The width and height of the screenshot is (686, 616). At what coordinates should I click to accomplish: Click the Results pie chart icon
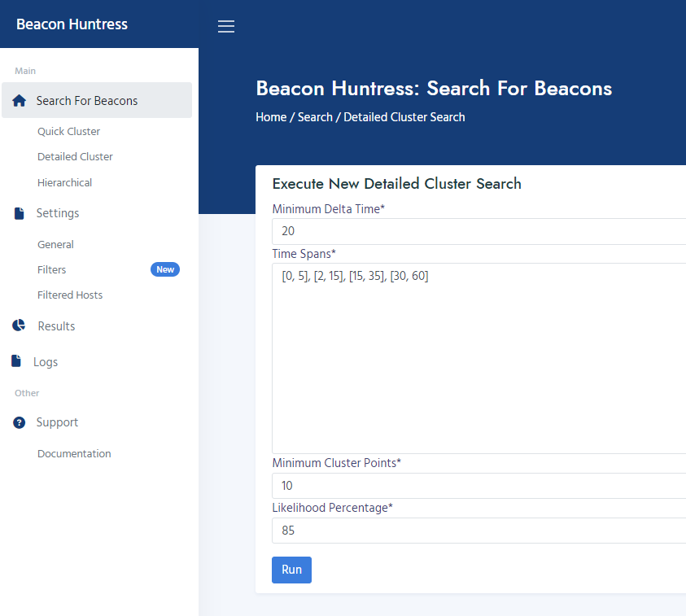coord(19,325)
